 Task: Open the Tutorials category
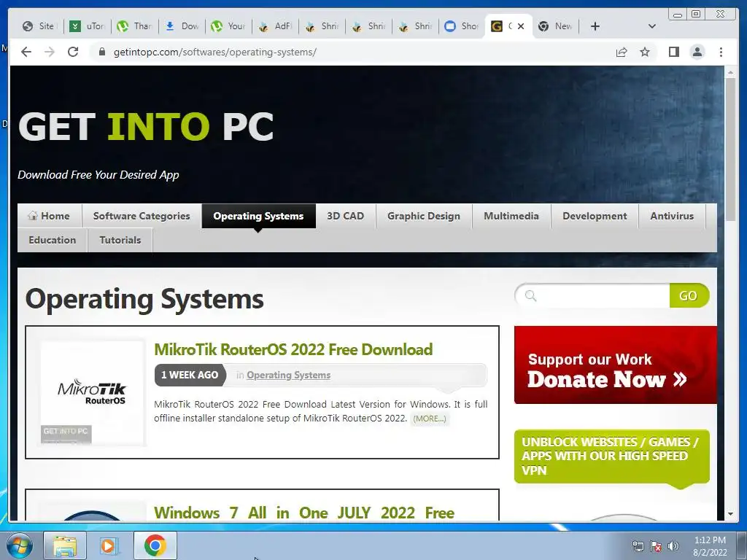pos(120,240)
